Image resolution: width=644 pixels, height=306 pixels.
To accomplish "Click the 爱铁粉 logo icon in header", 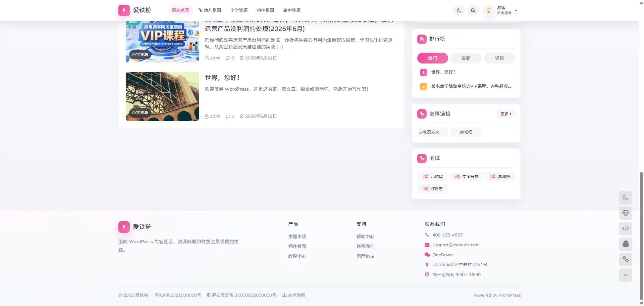I will coord(124,10).
